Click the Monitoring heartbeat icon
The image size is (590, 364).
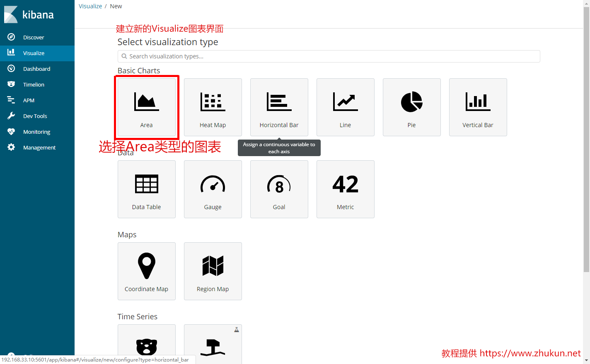coord(11,131)
